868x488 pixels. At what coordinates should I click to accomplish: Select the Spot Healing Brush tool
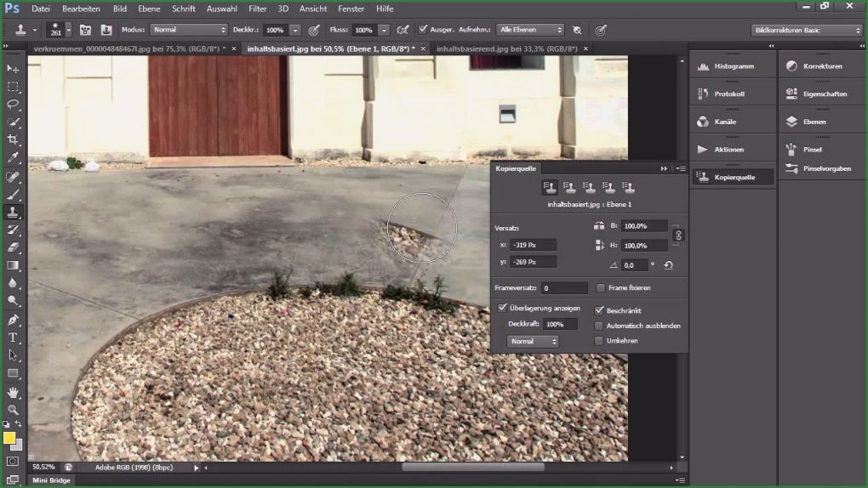coord(13,177)
